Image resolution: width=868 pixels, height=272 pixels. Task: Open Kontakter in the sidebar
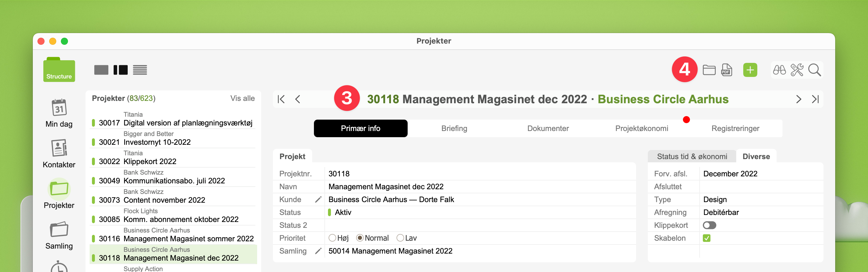(59, 154)
